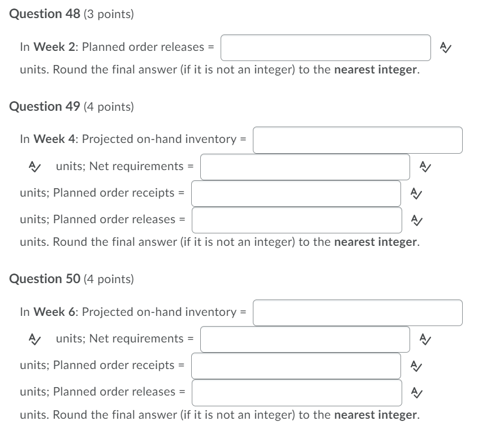
Task: Select the Week 4 Projected on-hand inventory field
Action: [357, 140]
